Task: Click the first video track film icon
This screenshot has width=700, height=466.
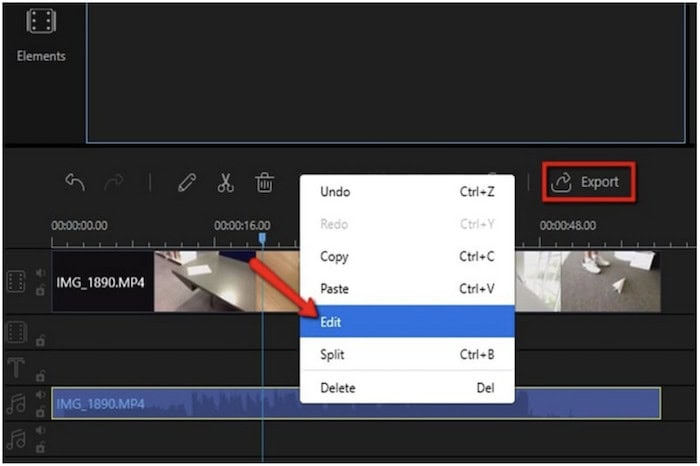Action: tap(17, 282)
